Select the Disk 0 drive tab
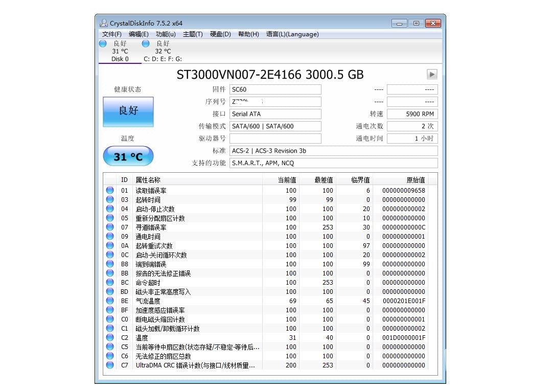 click(120, 52)
